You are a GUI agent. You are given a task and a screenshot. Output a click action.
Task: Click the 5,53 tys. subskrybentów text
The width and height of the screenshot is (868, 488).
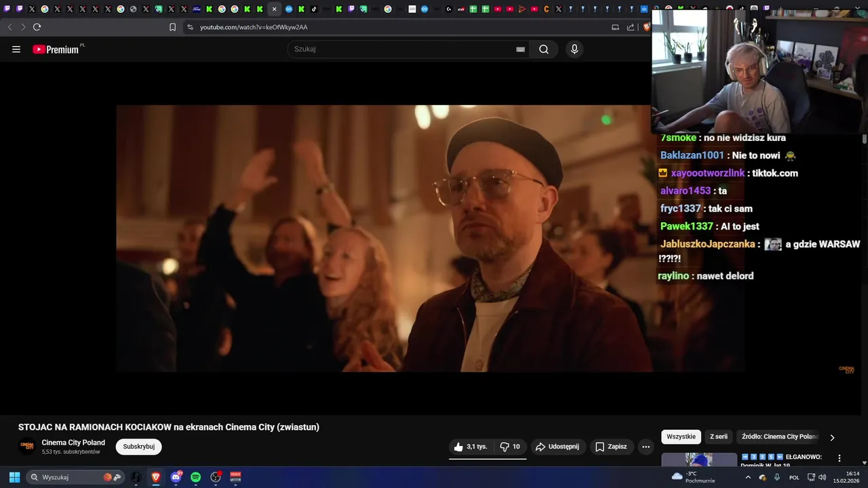click(71, 452)
